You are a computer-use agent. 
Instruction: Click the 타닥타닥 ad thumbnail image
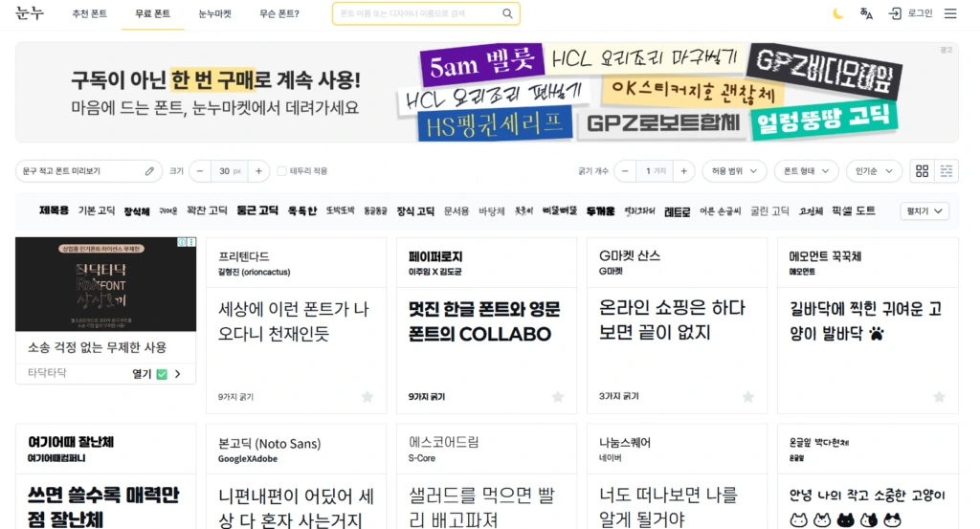click(x=105, y=284)
